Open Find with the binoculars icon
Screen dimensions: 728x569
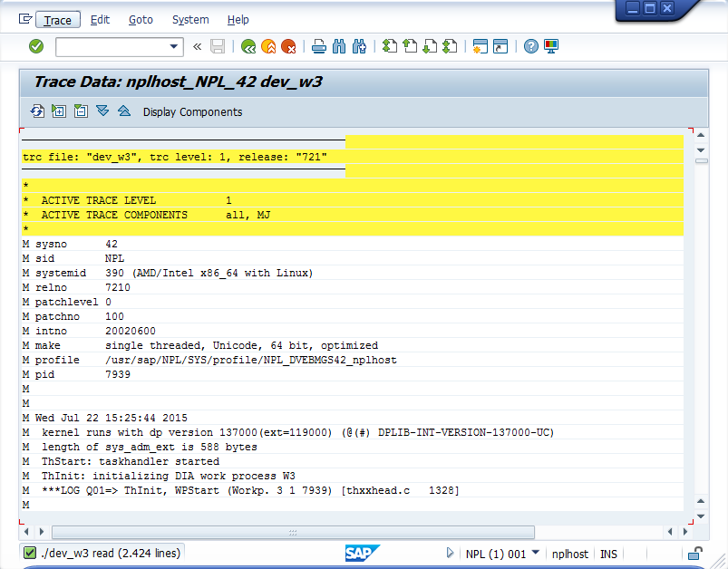click(x=339, y=46)
